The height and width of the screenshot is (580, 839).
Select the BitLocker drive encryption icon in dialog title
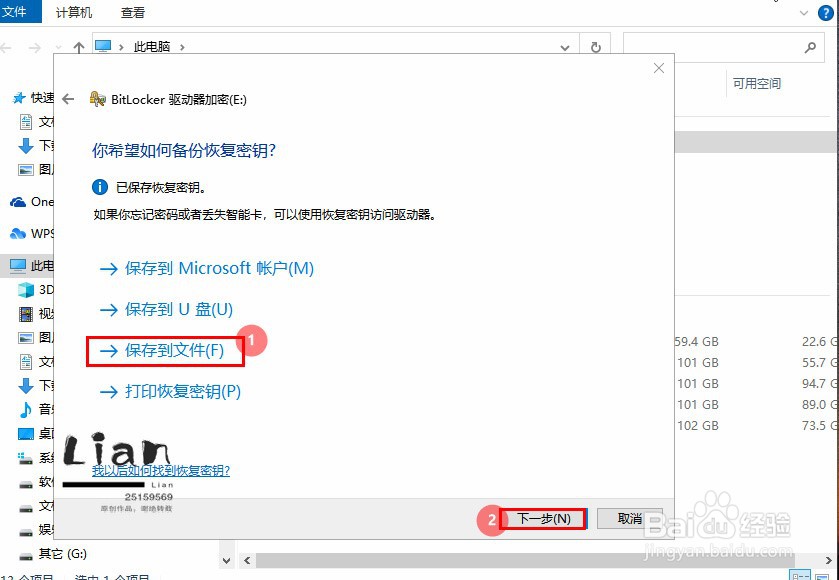[x=97, y=98]
